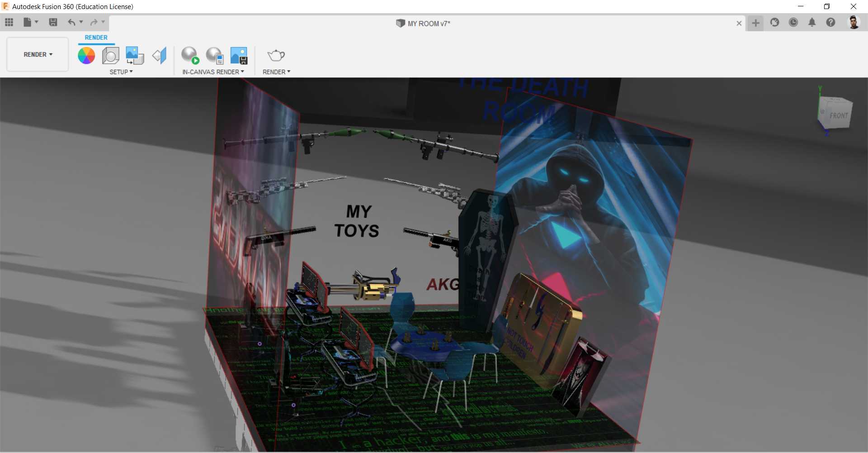Open the Extensions globe icon

pyautogui.click(x=775, y=22)
